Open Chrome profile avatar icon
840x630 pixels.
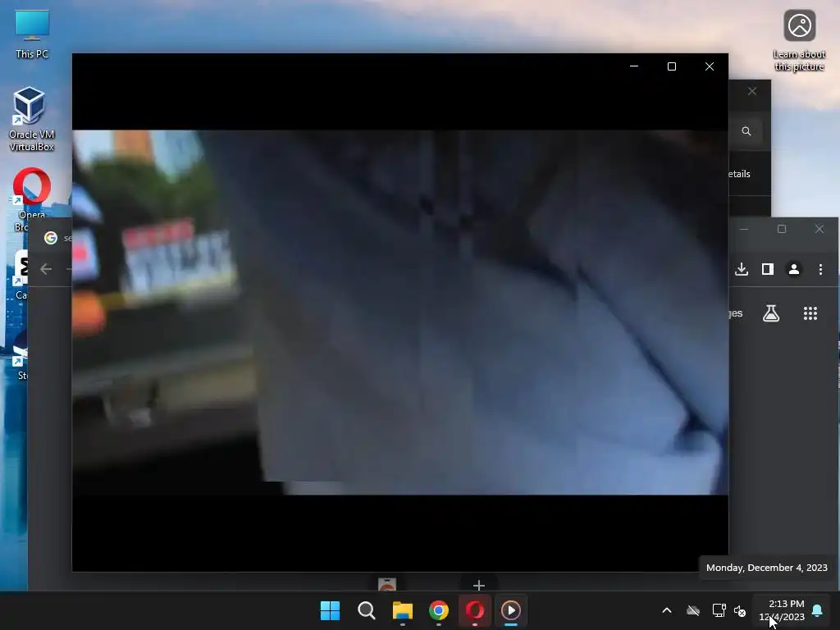tap(794, 269)
